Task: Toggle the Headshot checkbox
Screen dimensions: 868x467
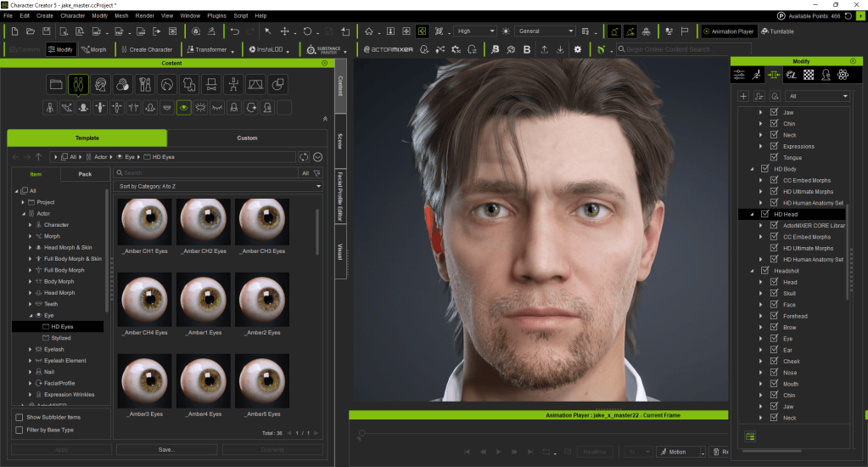Action: pyautogui.click(x=764, y=270)
